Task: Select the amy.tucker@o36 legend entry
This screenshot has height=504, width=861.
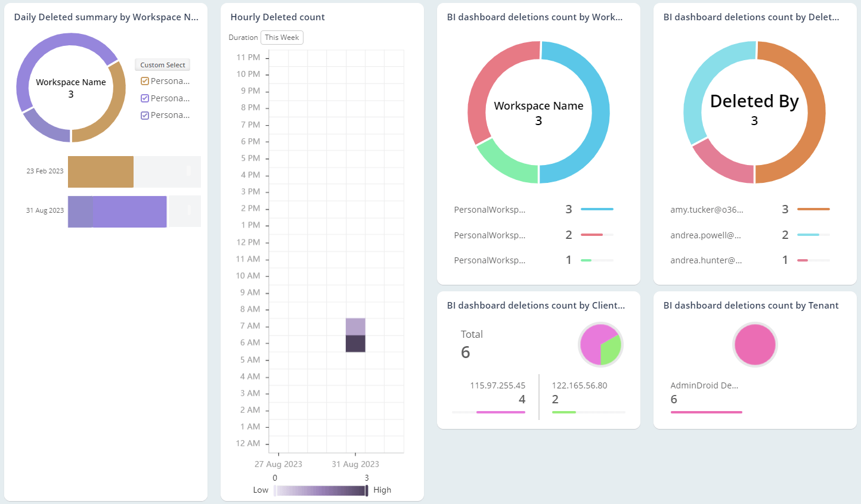Action: click(x=706, y=209)
